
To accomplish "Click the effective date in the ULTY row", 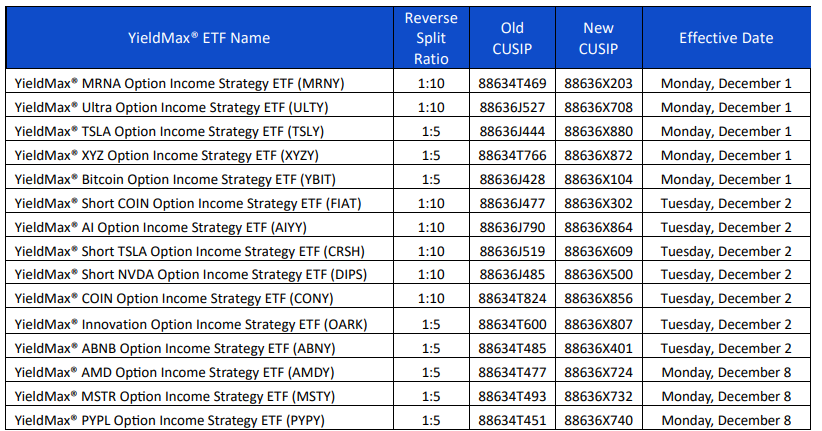I will (x=726, y=107).
